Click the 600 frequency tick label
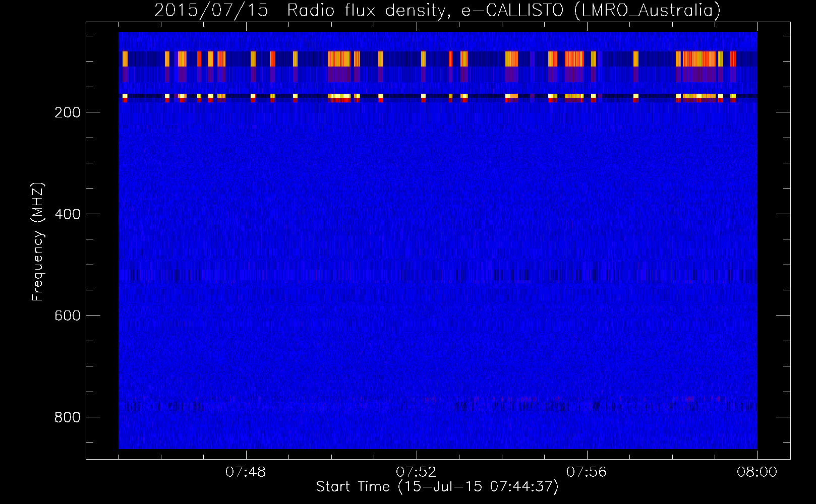Screen dimensions: 816x504 (68, 315)
